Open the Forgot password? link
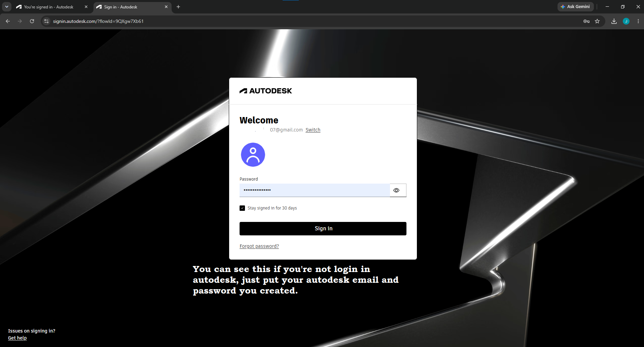The width and height of the screenshot is (644, 347). [x=259, y=246]
